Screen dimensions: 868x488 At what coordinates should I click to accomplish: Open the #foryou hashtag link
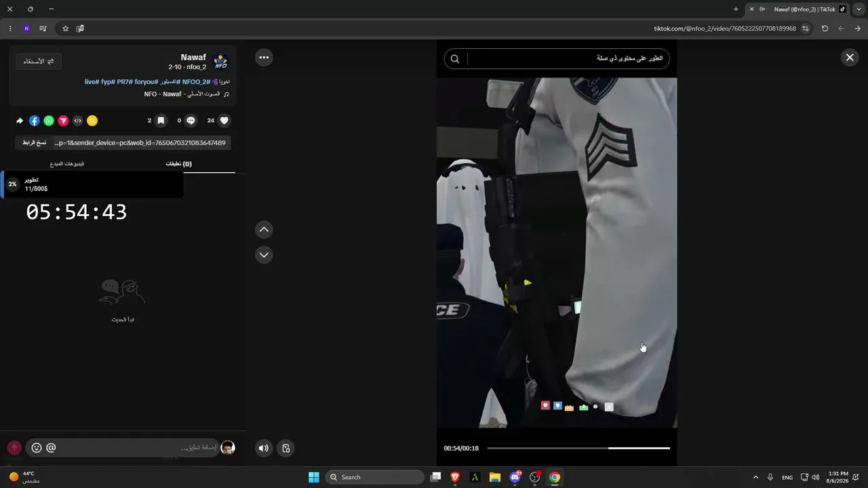(x=146, y=82)
